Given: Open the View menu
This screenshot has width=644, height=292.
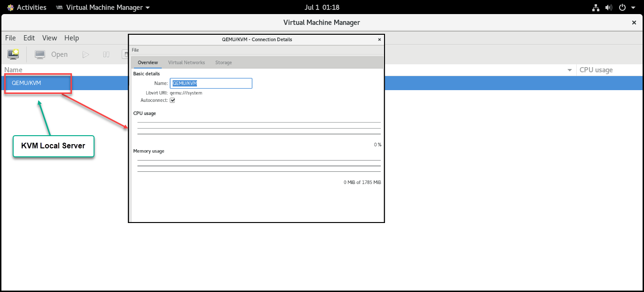Looking at the screenshot, I should click(49, 38).
